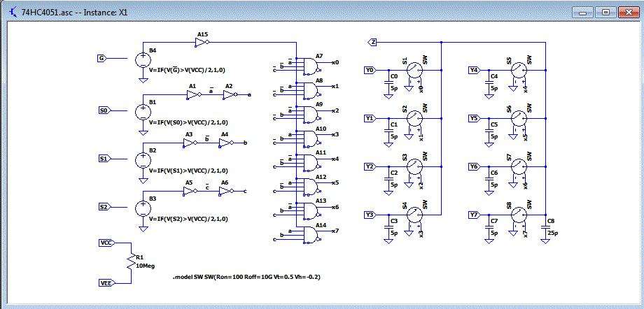Click the G input port label
Image resolution: width=644 pixels, height=309 pixels.
pyautogui.click(x=101, y=58)
